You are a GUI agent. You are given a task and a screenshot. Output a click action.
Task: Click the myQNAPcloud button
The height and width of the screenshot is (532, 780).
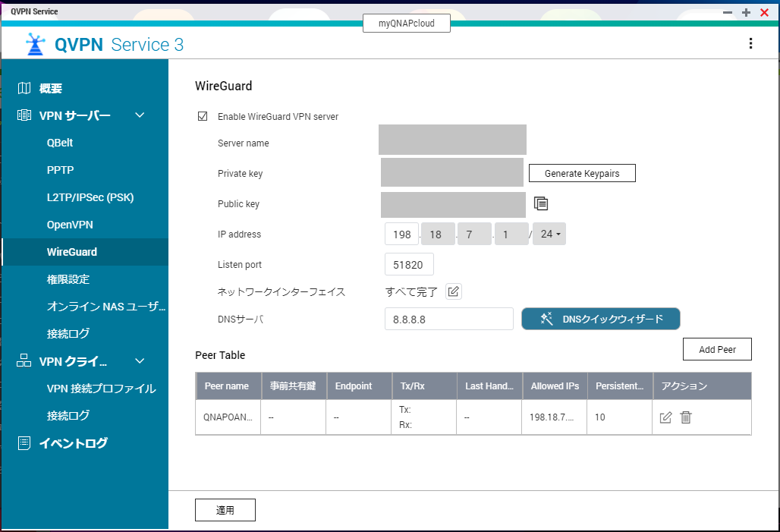(x=407, y=23)
